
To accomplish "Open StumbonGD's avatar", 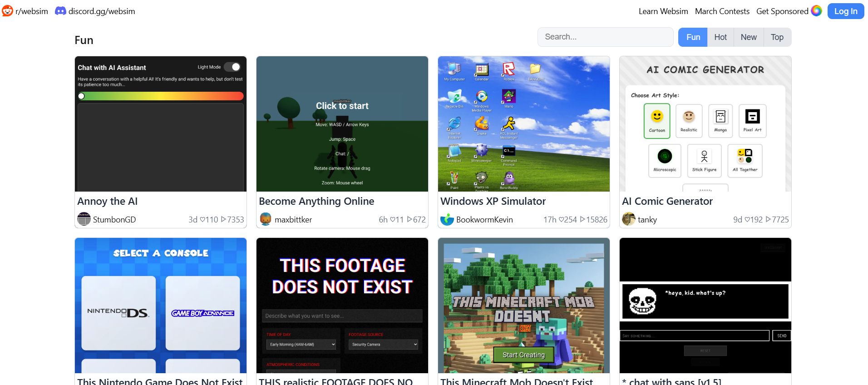I will (x=84, y=219).
